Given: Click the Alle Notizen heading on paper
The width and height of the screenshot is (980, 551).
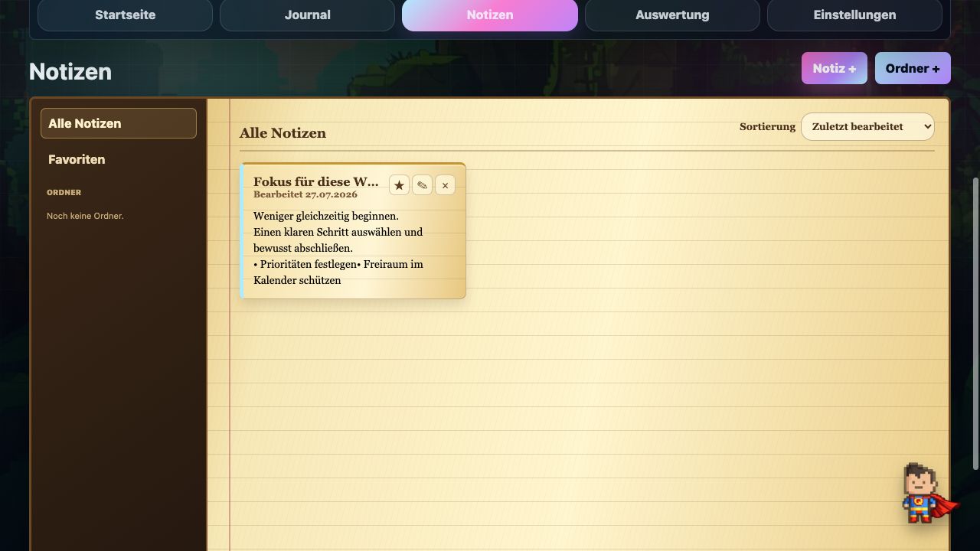Looking at the screenshot, I should click(283, 133).
